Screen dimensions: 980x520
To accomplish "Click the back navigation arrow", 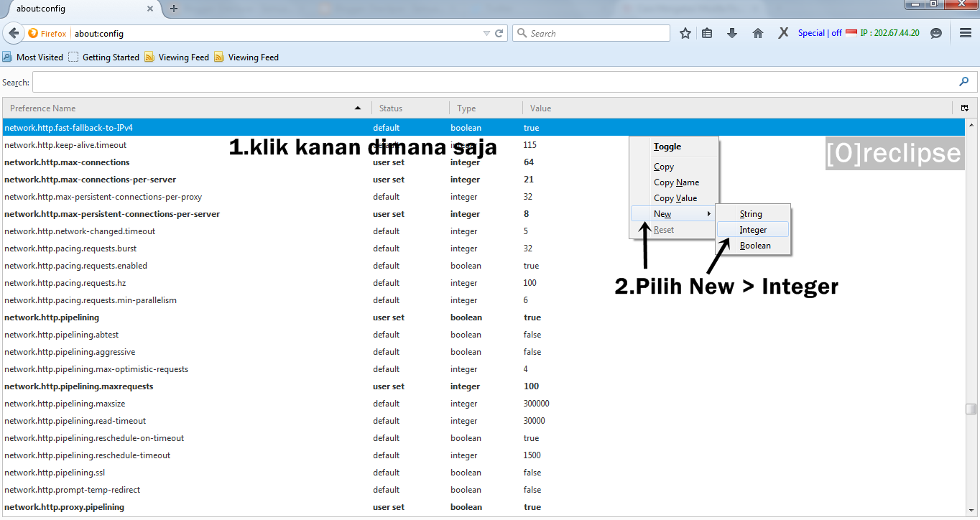I will [13, 32].
